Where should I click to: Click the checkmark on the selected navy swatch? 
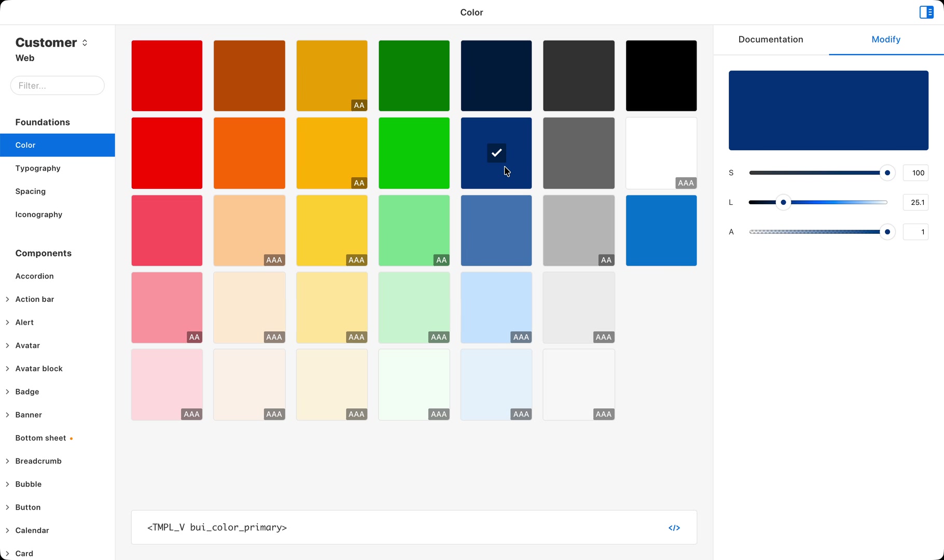(x=496, y=153)
